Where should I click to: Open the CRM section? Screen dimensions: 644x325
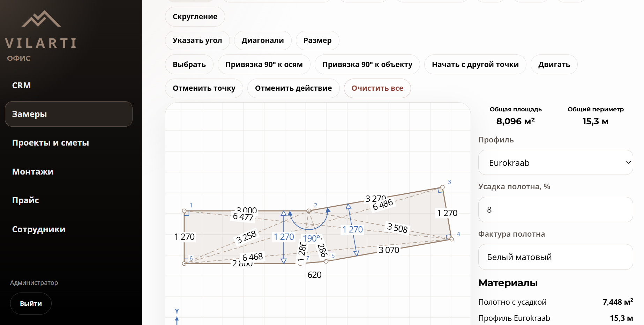point(21,86)
